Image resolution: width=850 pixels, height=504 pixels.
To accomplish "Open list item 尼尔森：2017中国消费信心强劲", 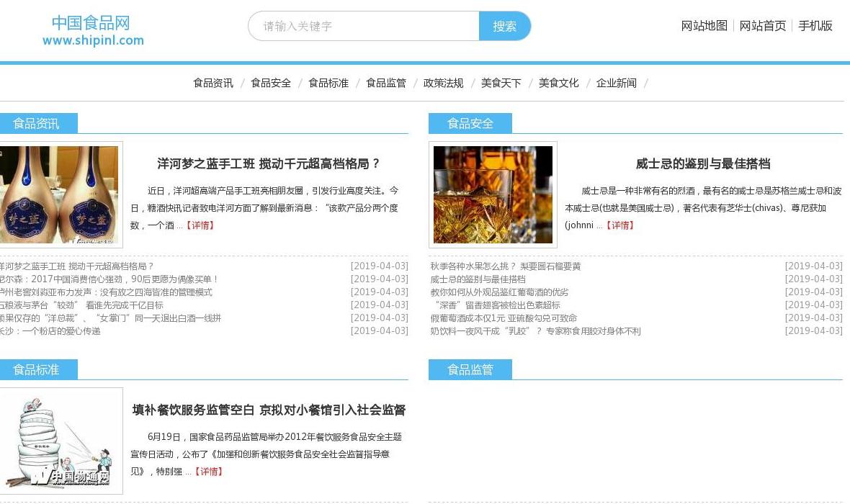I will pos(109,279).
